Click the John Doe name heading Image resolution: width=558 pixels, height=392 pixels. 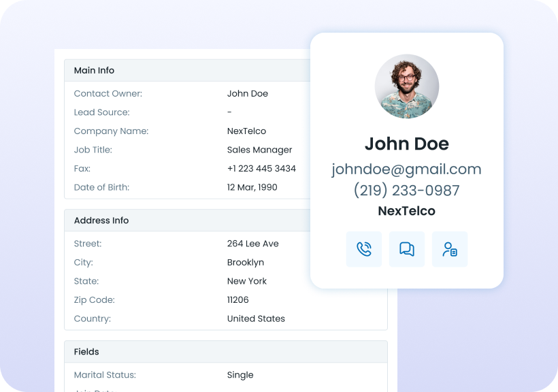pos(407,144)
